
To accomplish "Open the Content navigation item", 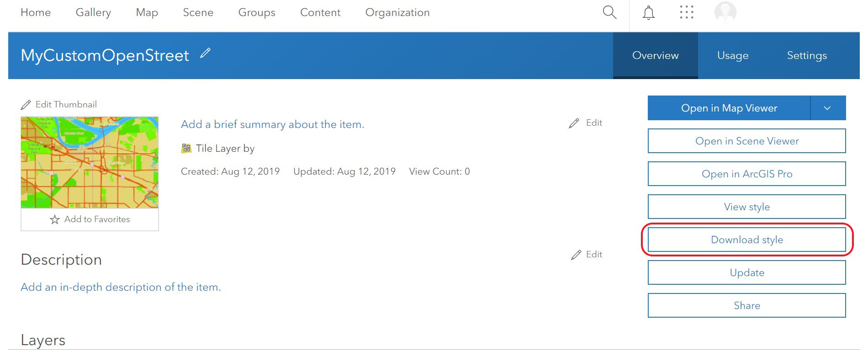I will pos(320,13).
